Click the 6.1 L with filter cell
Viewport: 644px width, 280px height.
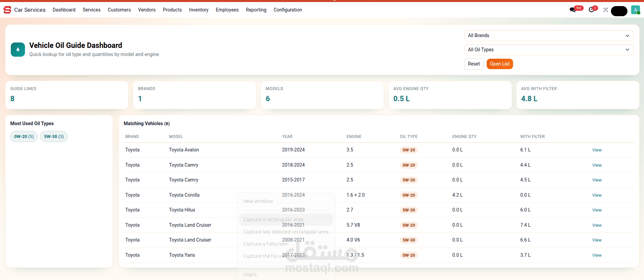coord(525,150)
